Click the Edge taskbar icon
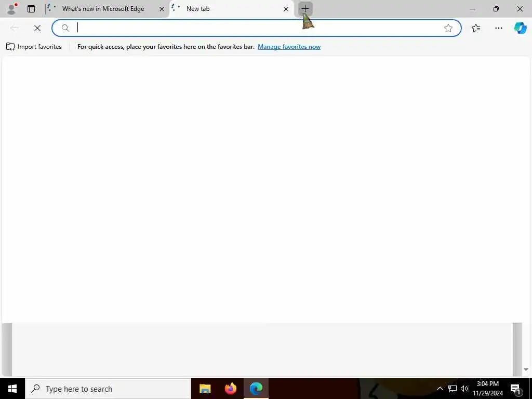Screen dimensions: 532x399 pyautogui.click(x=256, y=389)
